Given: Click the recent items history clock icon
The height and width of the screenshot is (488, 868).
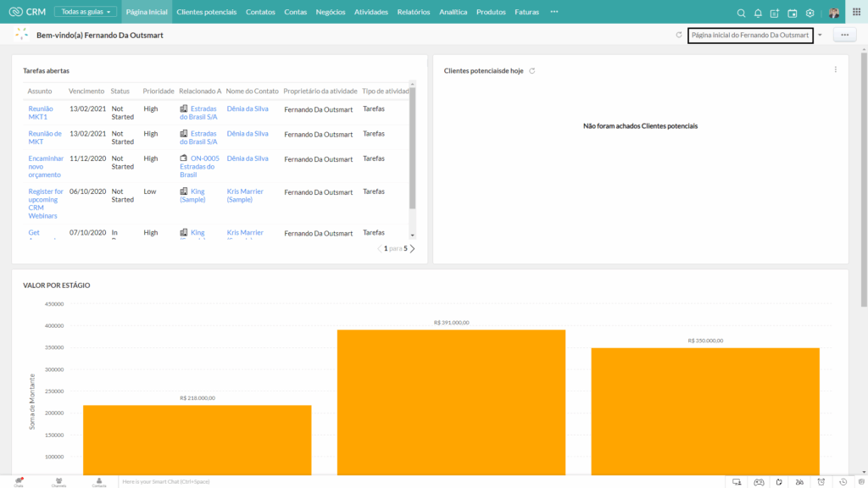Looking at the screenshot, I should click(843, 482).
